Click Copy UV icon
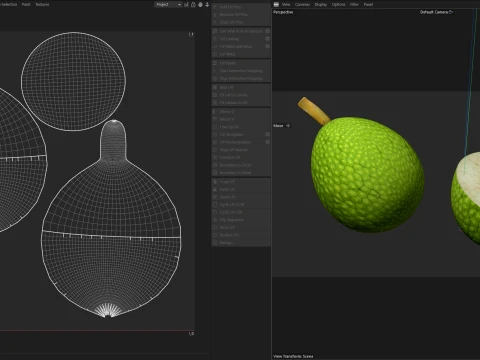 click(x=215, y=182)
